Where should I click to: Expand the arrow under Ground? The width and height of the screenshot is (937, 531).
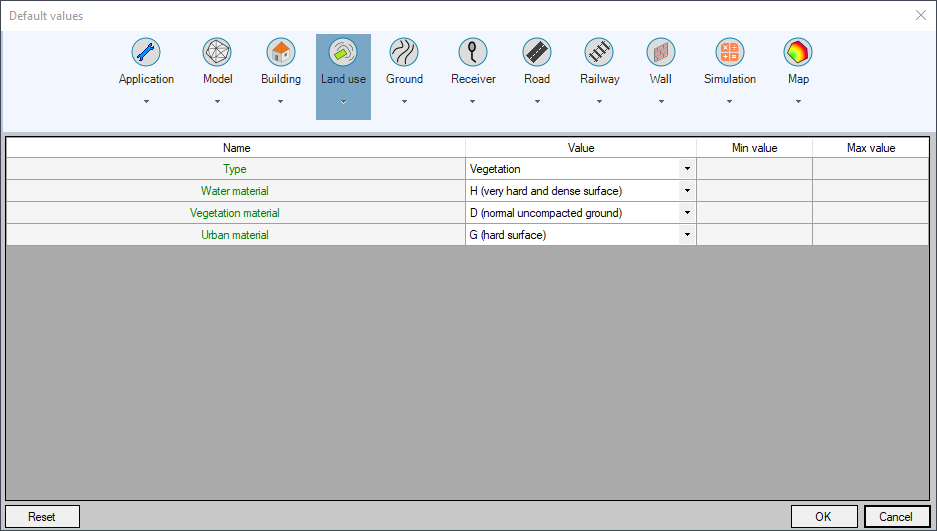pos(404,102)
